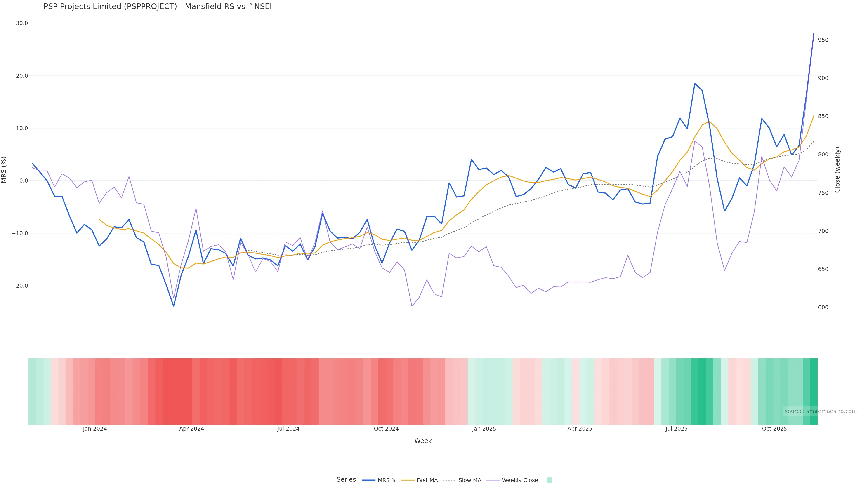
Task: Click the PSP Projects Limited chart title
Action: [157, 7]
